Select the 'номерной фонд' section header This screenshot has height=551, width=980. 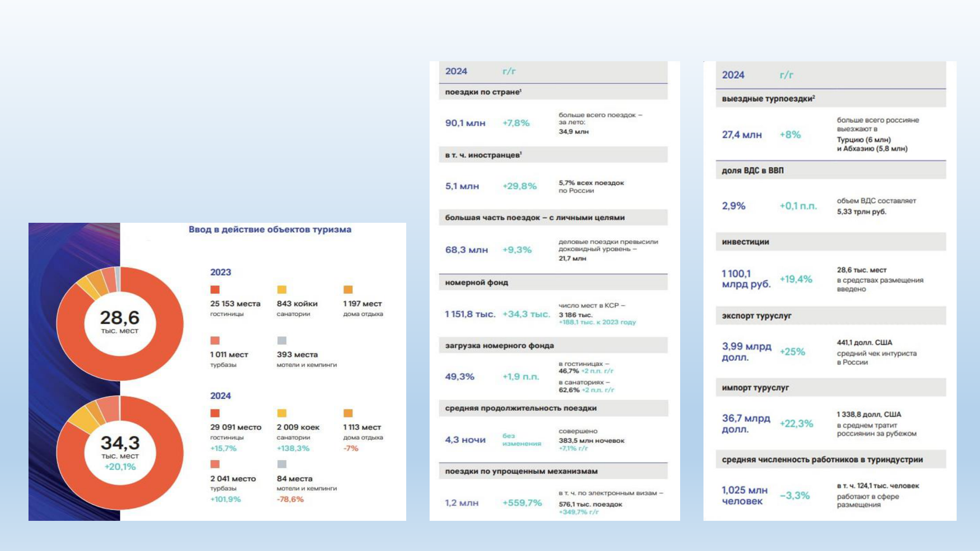point(476,282)
